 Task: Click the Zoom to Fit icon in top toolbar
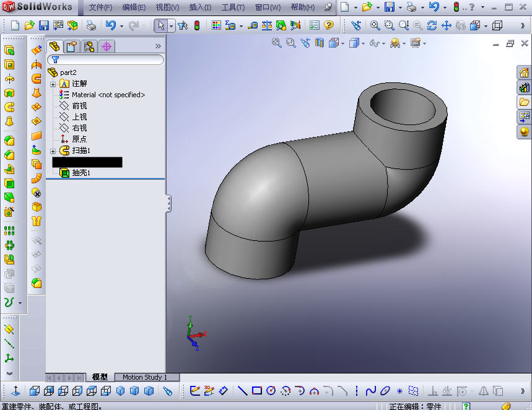coord(375,25)
